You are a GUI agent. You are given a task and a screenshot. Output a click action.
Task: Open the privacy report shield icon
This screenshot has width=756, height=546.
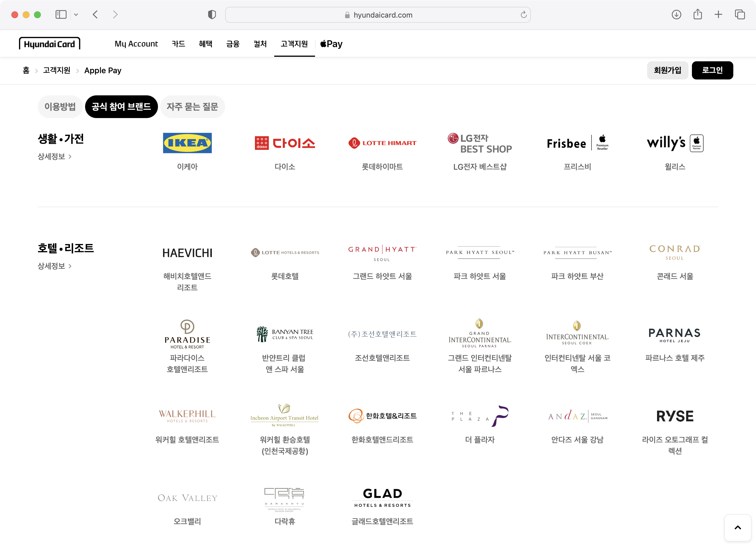tap(212, 15)
